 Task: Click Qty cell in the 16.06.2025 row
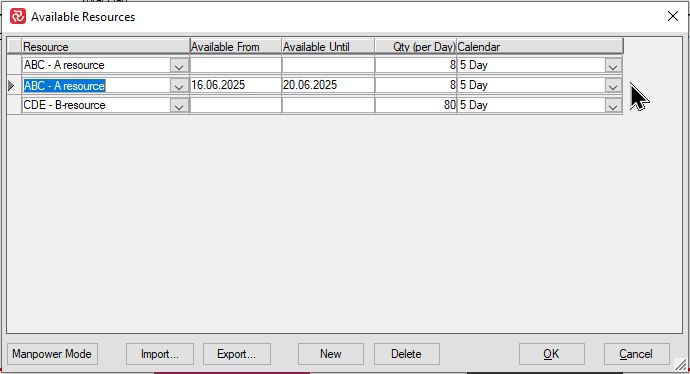click(x=416, y=85)
